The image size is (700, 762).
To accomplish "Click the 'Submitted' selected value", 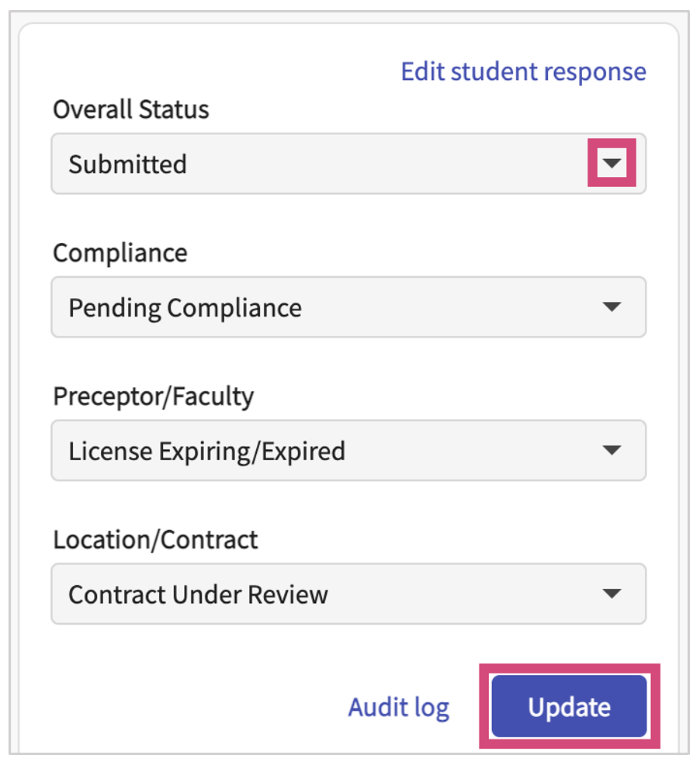I will pyautogui.click(x=128, y=165).
